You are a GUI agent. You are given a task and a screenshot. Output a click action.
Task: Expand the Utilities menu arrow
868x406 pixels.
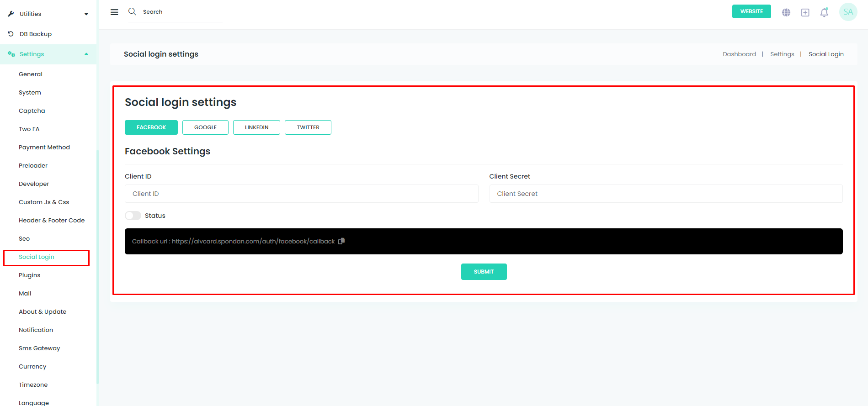[x=86, y=14]
